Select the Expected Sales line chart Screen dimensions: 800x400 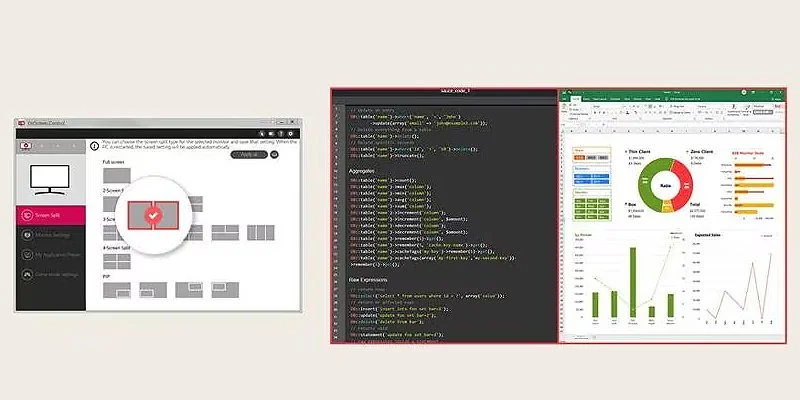[x=733, y=280]
